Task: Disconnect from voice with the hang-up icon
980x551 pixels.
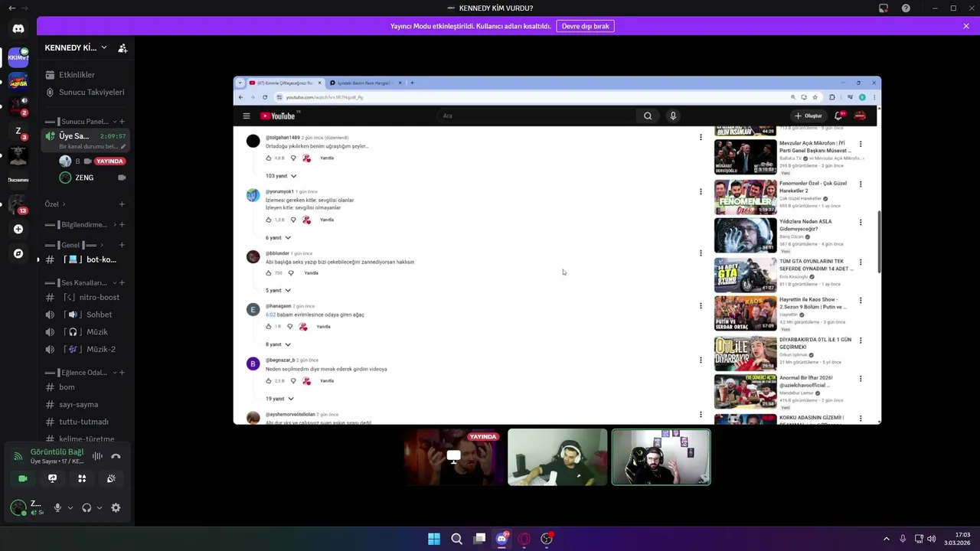Action: pyautogui.click(x=116, y=456)
